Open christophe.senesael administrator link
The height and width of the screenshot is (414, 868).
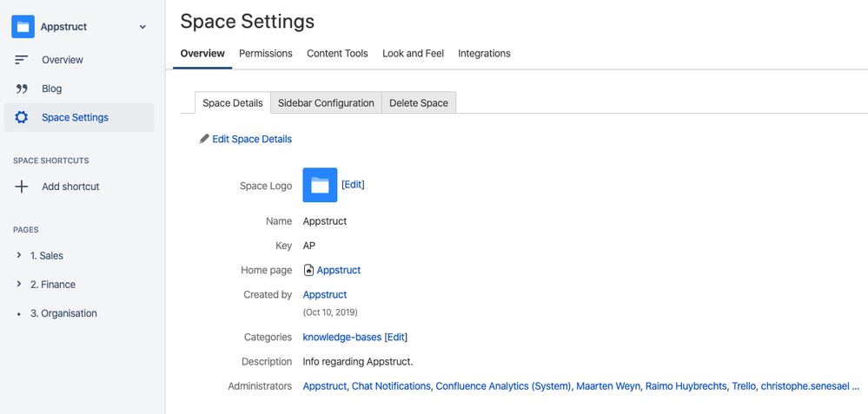tap(805, 386)
